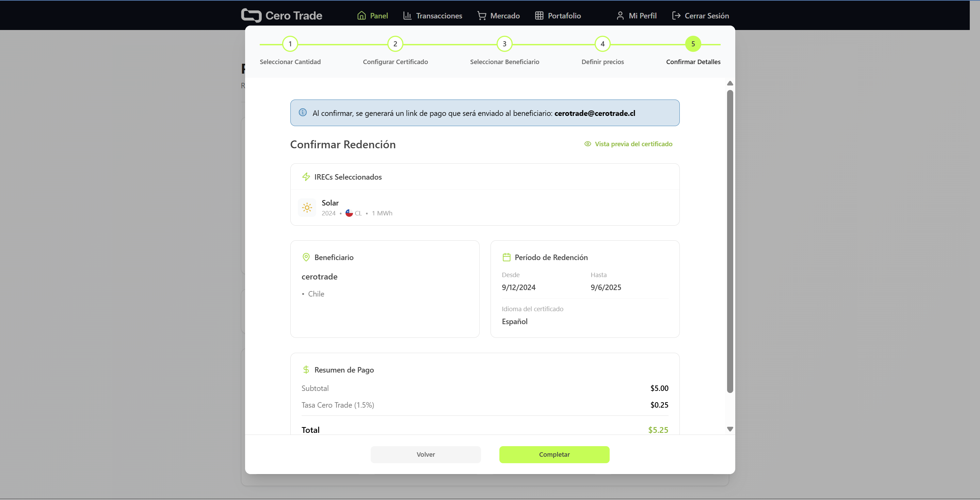Click the info icon in blue banner
This screenshot has width=980, height=500.
click(x=303, y=112)
